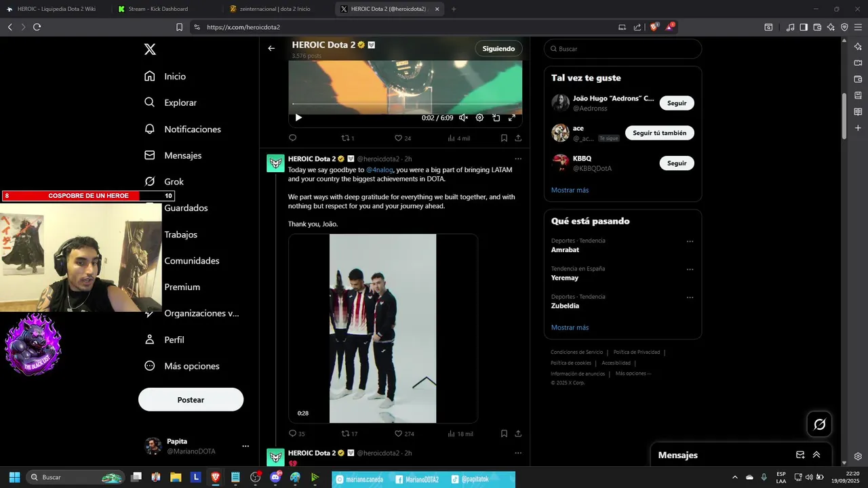View analytics showing 18 mil views

click(x=460, y=434)
